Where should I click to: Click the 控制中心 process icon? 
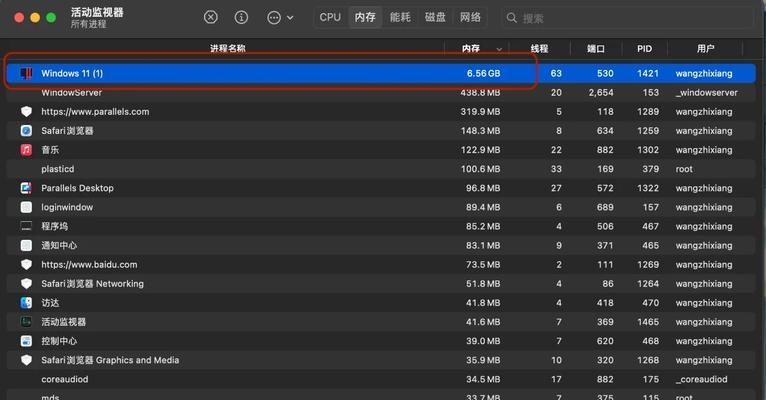click(26, 341)
